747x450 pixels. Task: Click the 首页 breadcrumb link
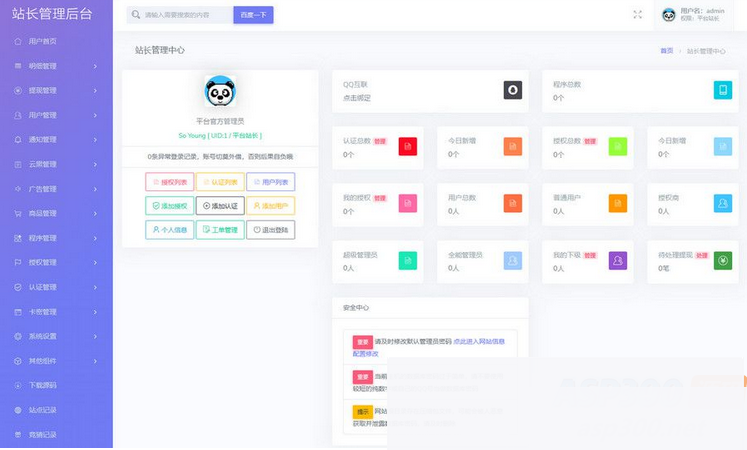(x=666, y=50)
